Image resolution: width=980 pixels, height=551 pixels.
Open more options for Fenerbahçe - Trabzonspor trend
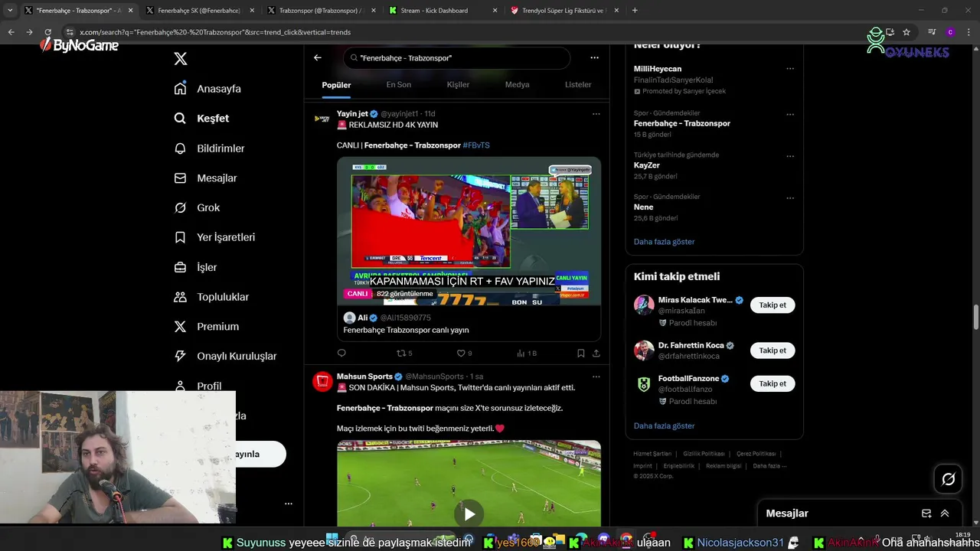pyautogui.click(x=790, y=115)
